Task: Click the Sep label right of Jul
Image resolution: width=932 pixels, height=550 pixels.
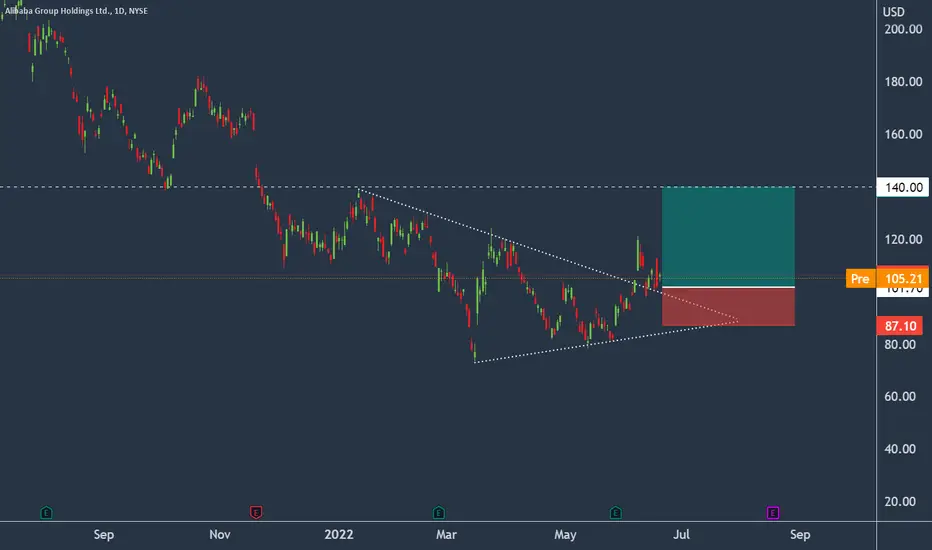Action: (x=800, y=535)
